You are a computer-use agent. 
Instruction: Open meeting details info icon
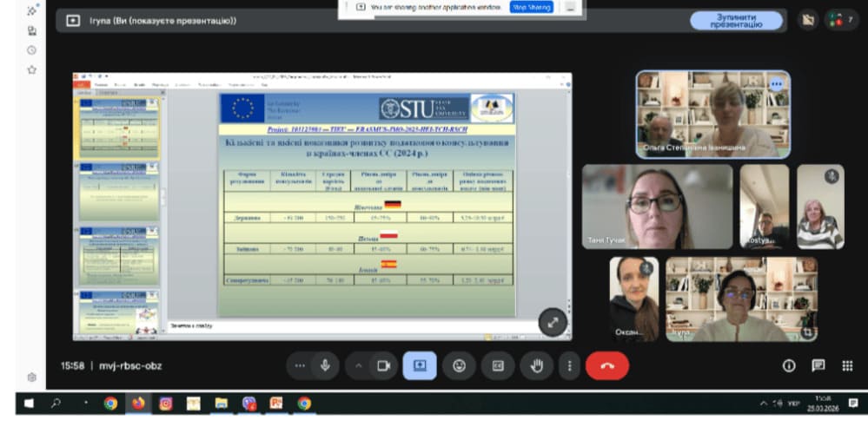[x=789, y=366]
